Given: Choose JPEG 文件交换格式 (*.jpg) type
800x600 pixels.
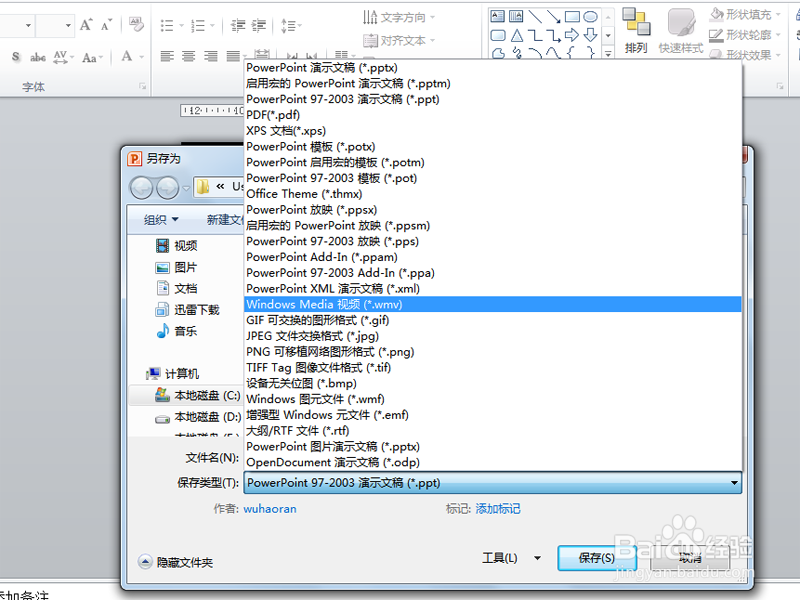Looking at the screenshot, I should coord(493,336).
